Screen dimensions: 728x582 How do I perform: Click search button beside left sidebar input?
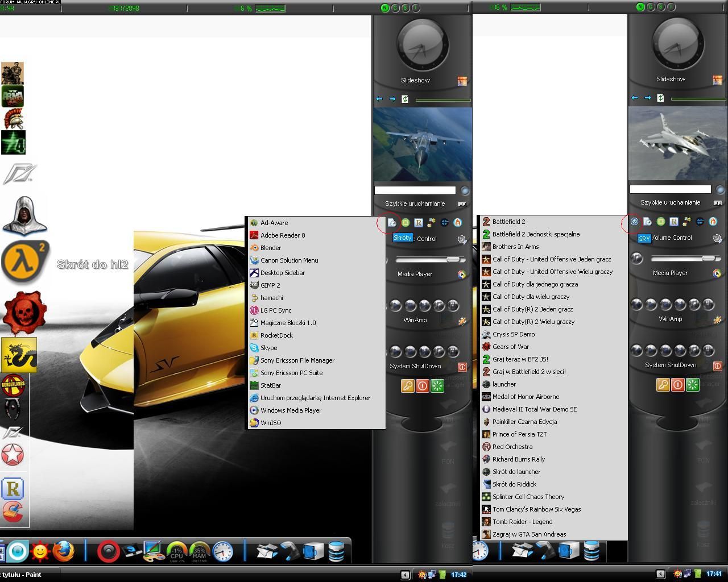(465, 191)
